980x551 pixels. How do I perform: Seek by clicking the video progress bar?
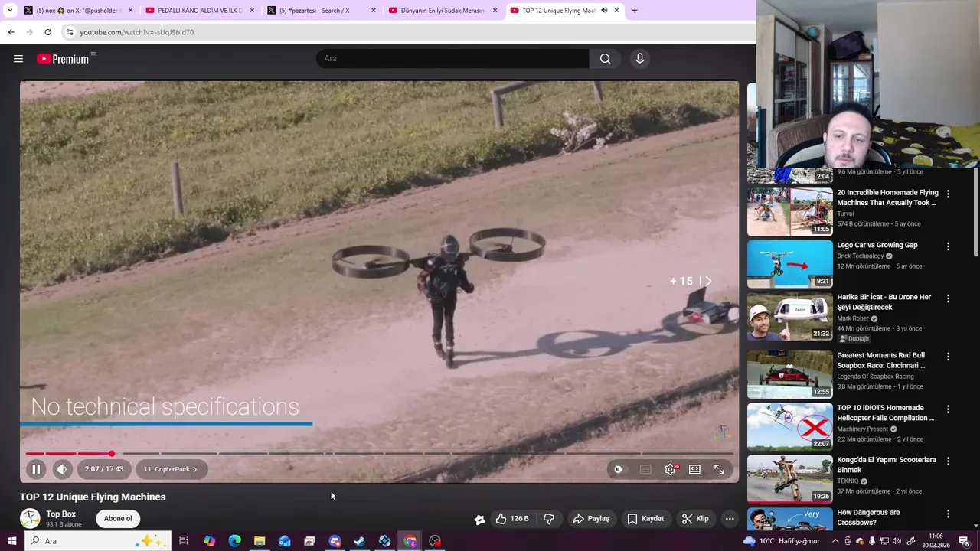pyautogui.click(x=379, y=454)
